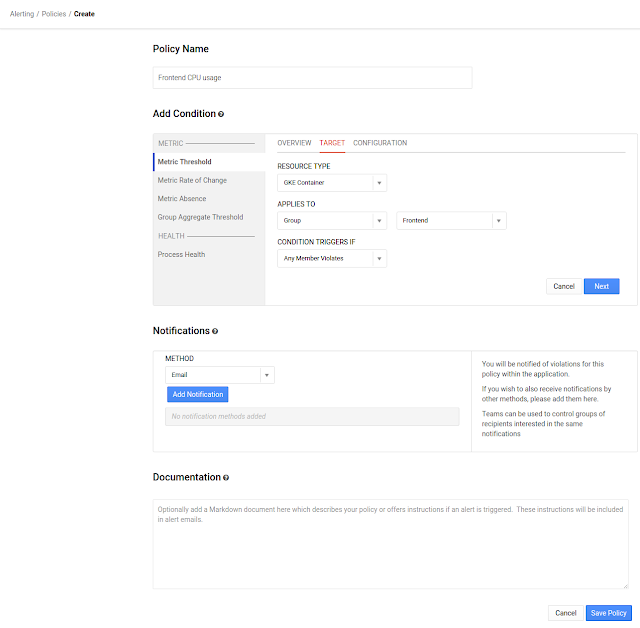The height and width of the screenshot is (628, 640).
Task: Click the Next button
Action: [601, 286]
